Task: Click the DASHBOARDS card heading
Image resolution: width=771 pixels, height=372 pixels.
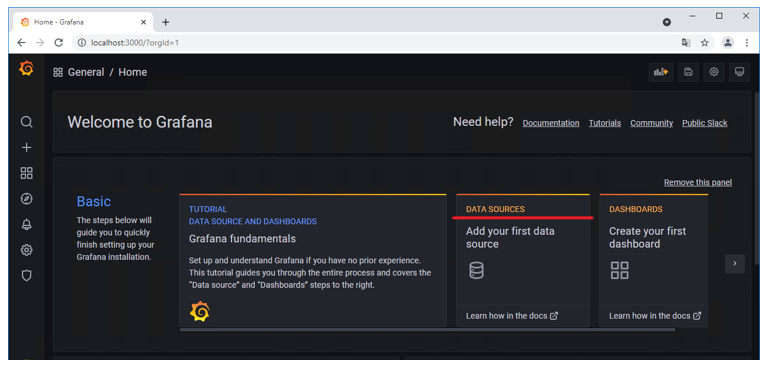Action: pos(635,209)
